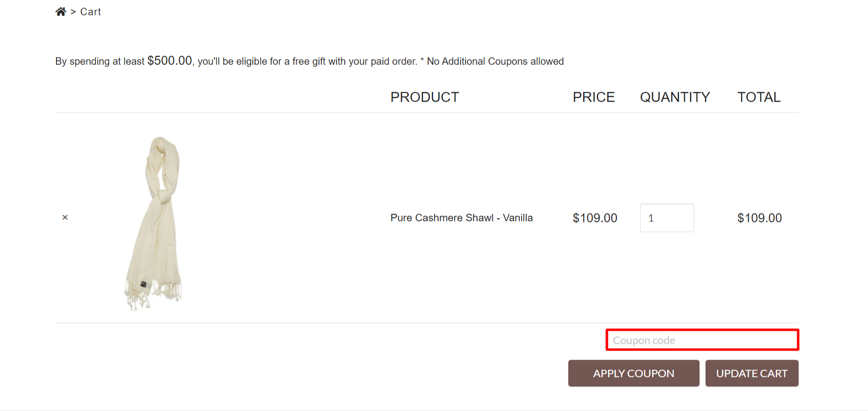
Task: Select the PRODUCT column header
Action: pyautogui.click(x=425, y=97)
